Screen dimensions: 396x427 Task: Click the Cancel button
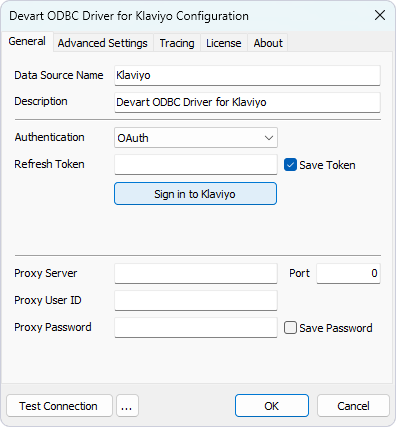(353, 406)
